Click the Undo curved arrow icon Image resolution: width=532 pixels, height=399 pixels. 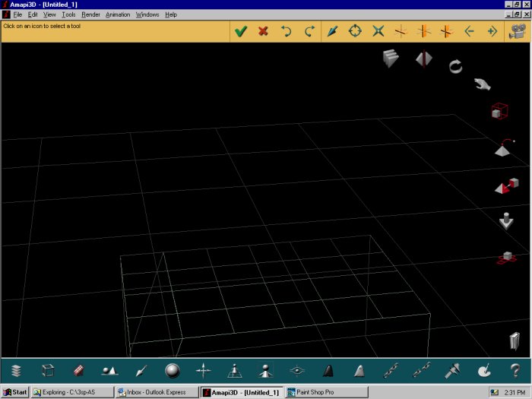(286, 31)
